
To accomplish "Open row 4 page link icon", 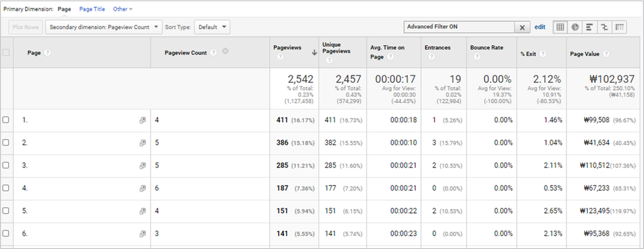I will (x=142, y=189).
